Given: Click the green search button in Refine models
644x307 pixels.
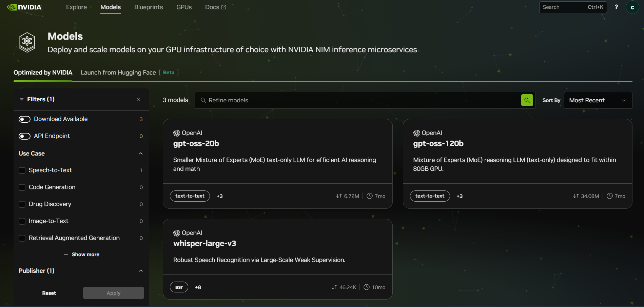Looking at the screenshot, I should [527, 100].
